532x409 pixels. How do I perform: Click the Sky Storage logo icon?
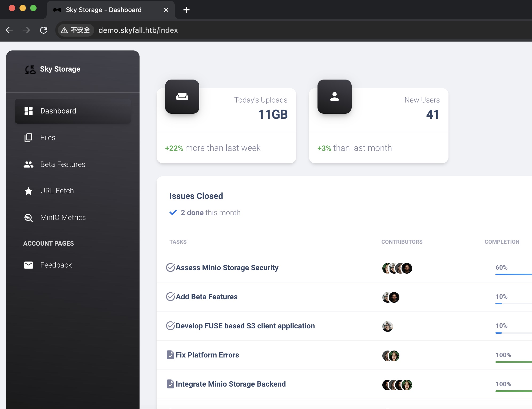pyautogui.click(x=30, y=69)
